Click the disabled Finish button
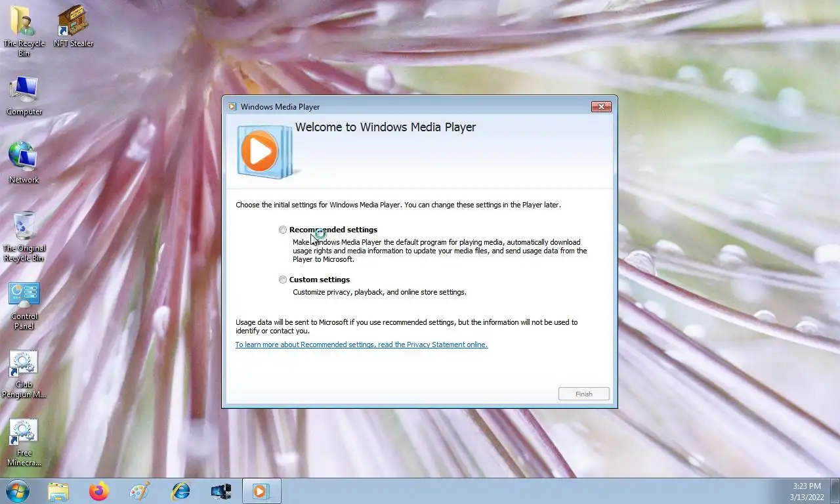The height and width of the screenshot is (504, 840). pos(584,394)
